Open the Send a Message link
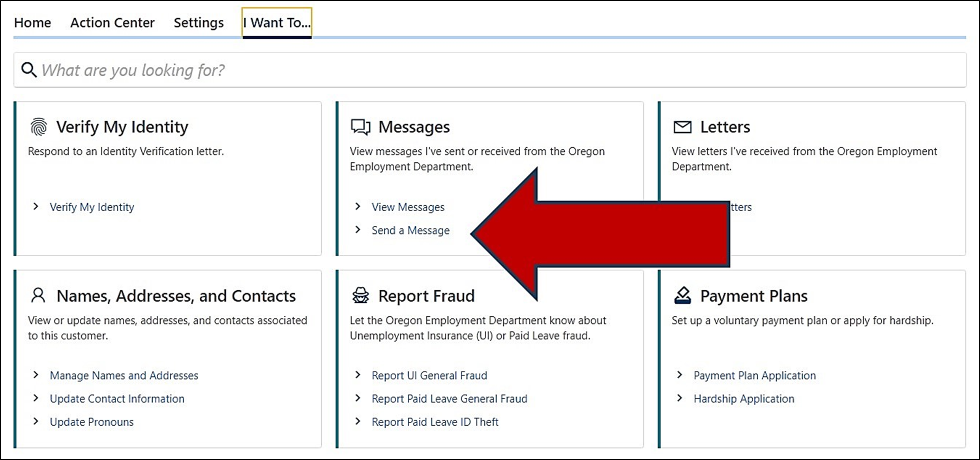 coord(410,230)
